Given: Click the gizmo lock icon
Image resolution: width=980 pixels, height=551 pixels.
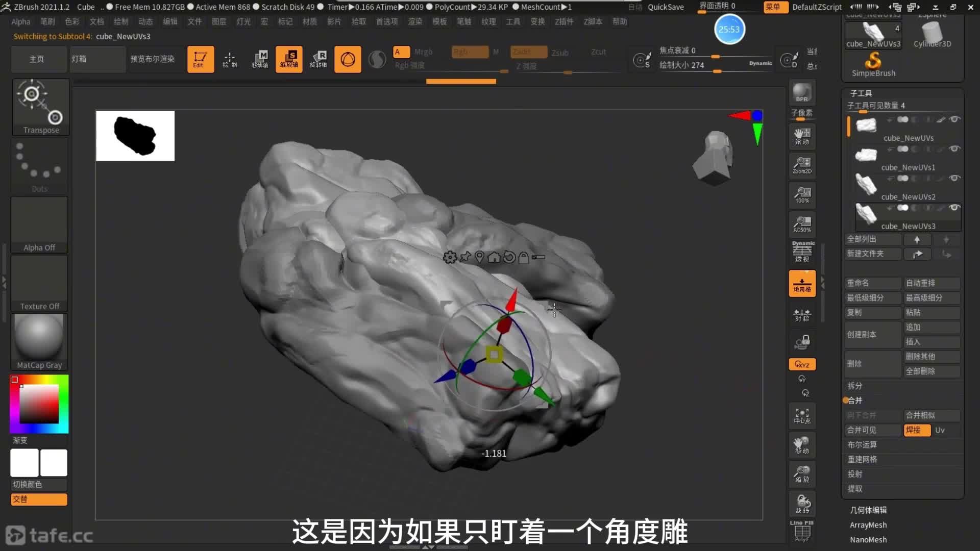Looking at the screenshot, I should 523,258.
